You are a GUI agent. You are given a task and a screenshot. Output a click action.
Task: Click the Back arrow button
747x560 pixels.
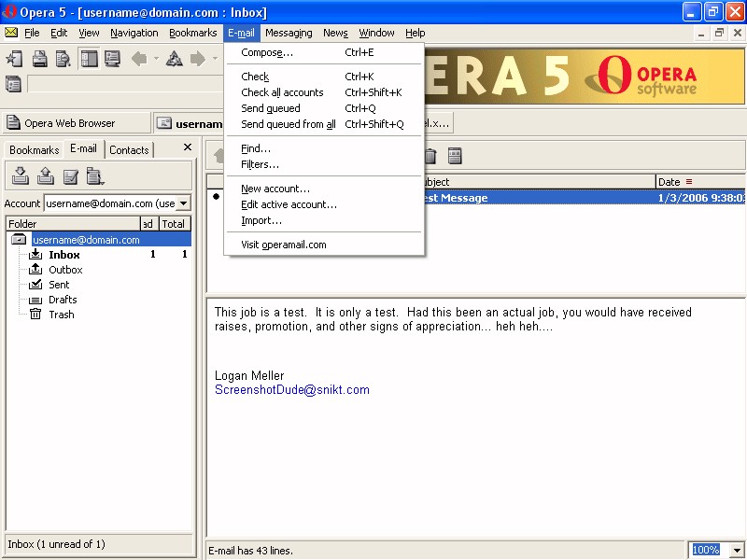[x=139, y=59]
